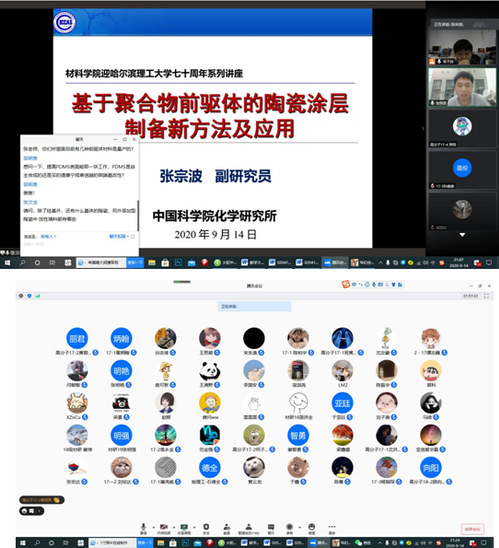
Task: Open the manage members panel
Action: tap(248, 527)
